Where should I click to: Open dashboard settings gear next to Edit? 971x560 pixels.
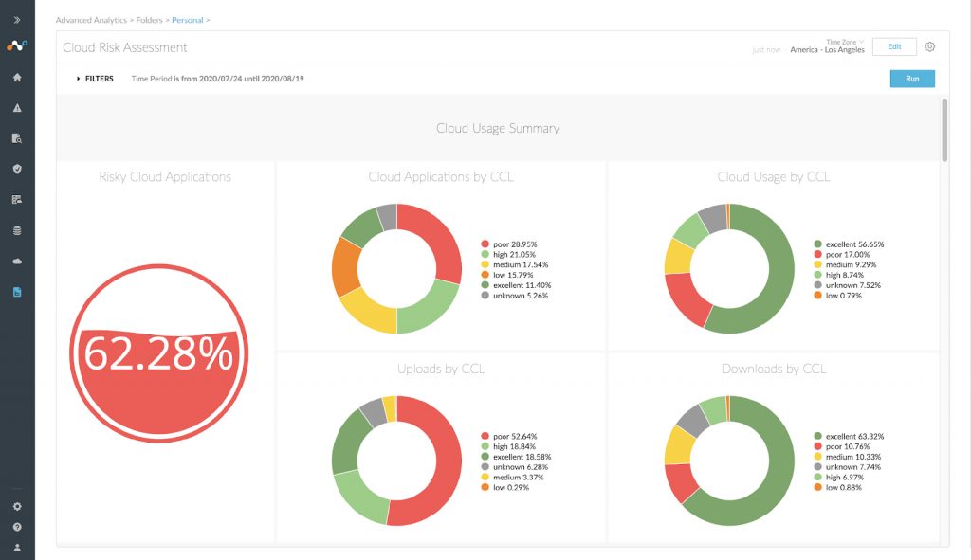pyautogui.click(x=929, y=47)
